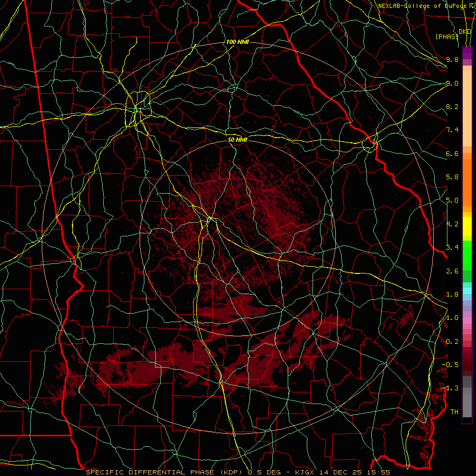Pick the cyan segment of the color bar
Screen dimensions: 476x476
[x=467, y=291]
